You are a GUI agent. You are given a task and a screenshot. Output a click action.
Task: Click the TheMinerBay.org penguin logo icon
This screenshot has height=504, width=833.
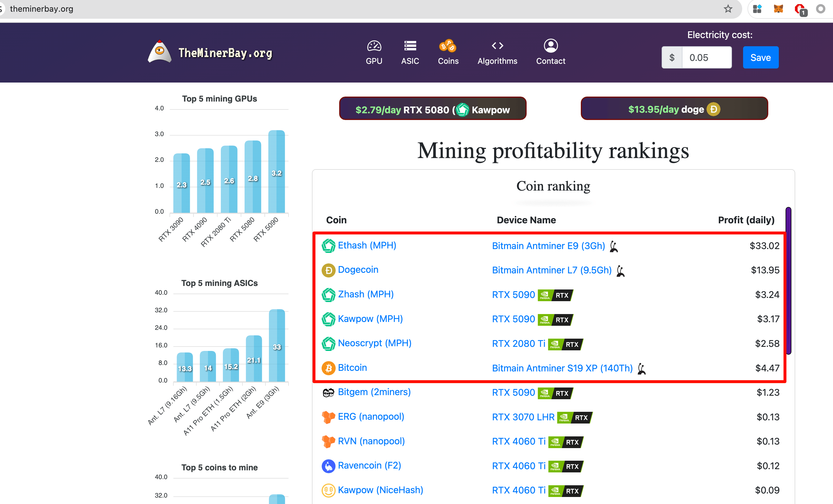[x=160, y=52]
